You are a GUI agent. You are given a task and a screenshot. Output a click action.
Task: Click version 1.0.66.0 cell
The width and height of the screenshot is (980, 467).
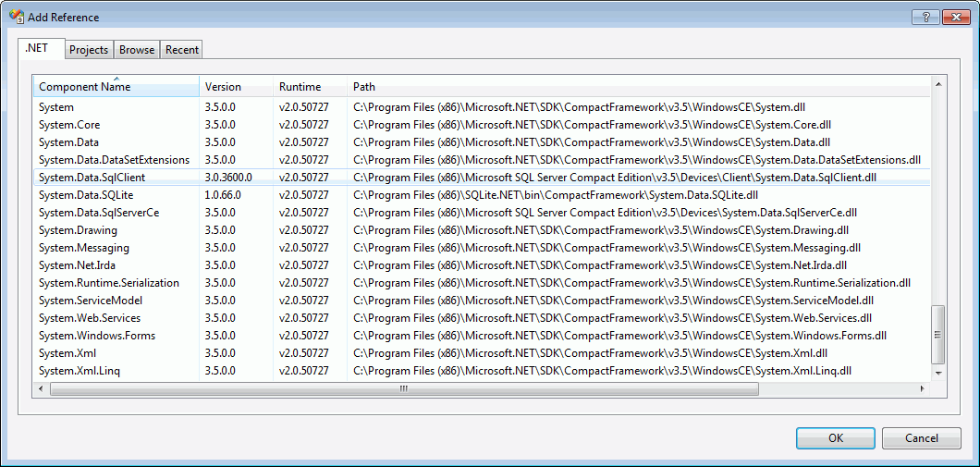coord(223,195)
